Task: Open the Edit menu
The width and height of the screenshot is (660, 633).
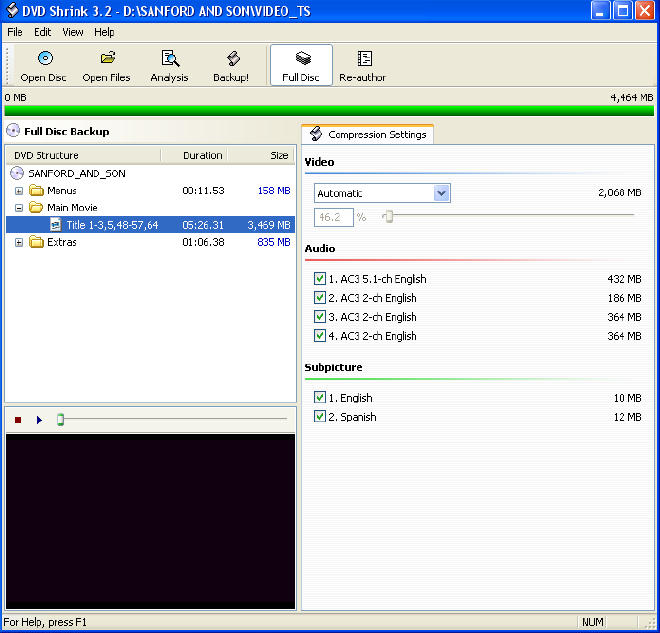Action: pos(43,32)
